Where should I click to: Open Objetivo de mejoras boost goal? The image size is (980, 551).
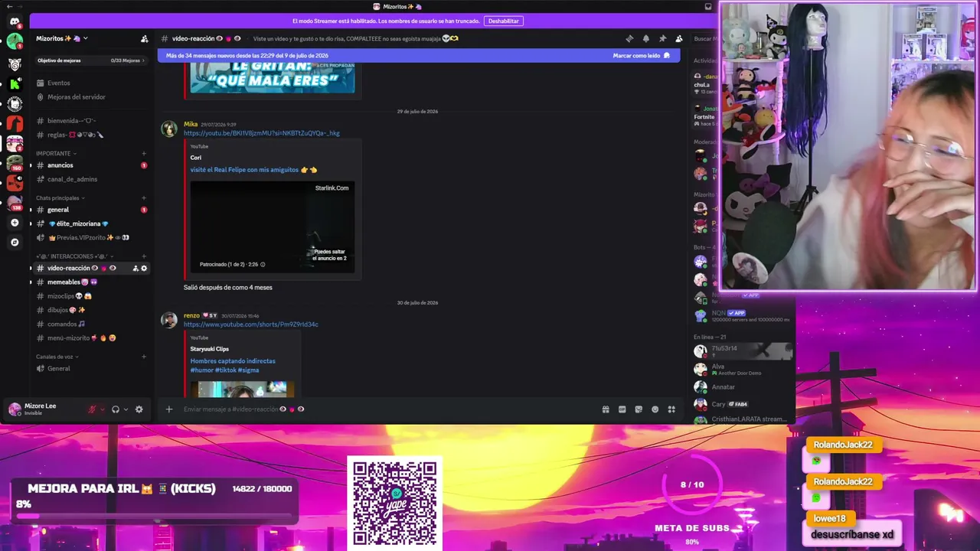click(x=90, y=60)
